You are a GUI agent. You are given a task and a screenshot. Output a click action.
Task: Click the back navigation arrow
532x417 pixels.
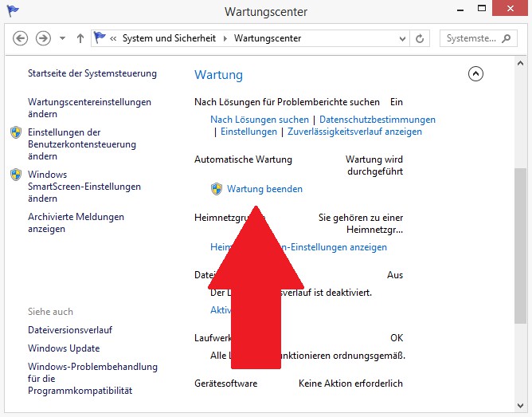click(x=21, y=38)
